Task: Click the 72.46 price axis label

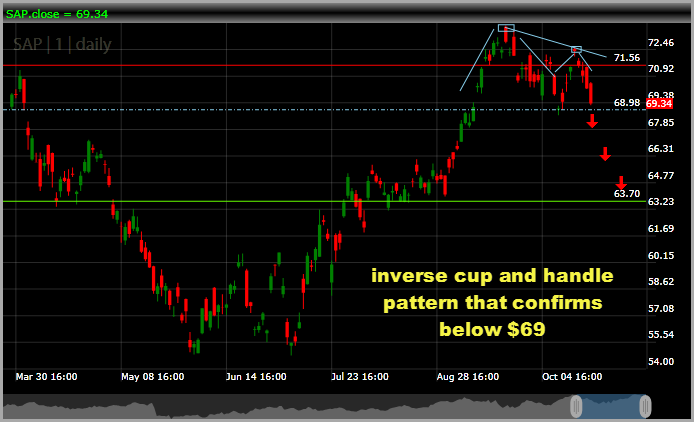Action: click(660, 43)
